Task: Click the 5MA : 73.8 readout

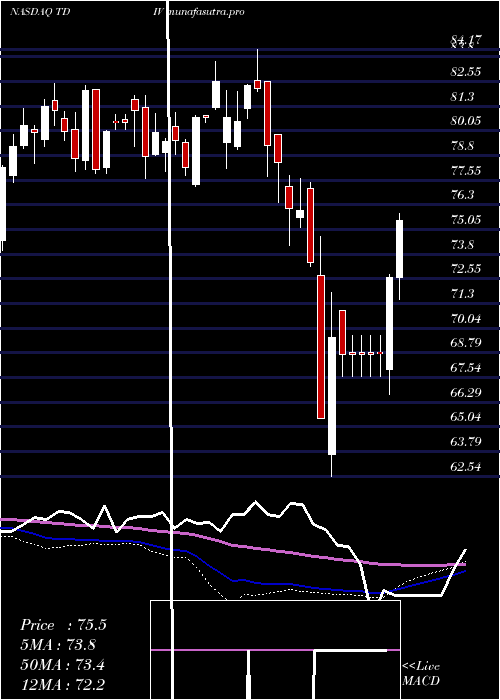Action: 58,645
